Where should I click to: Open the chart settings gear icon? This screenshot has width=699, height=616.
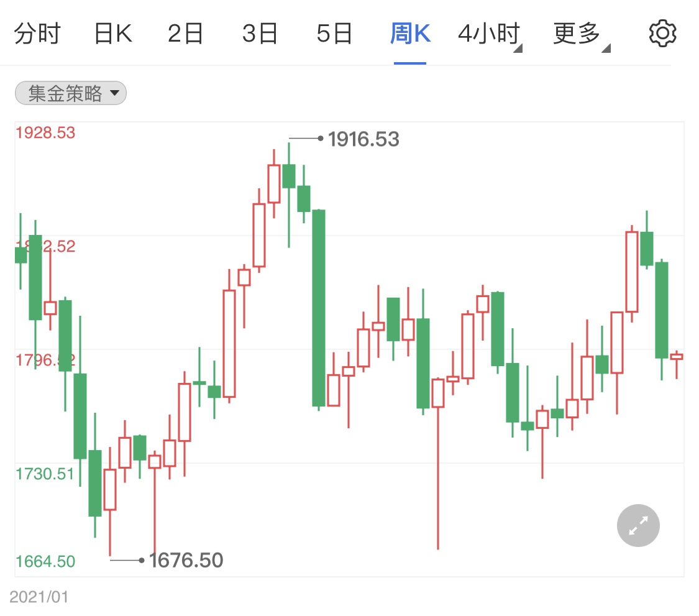pos(662,33)
